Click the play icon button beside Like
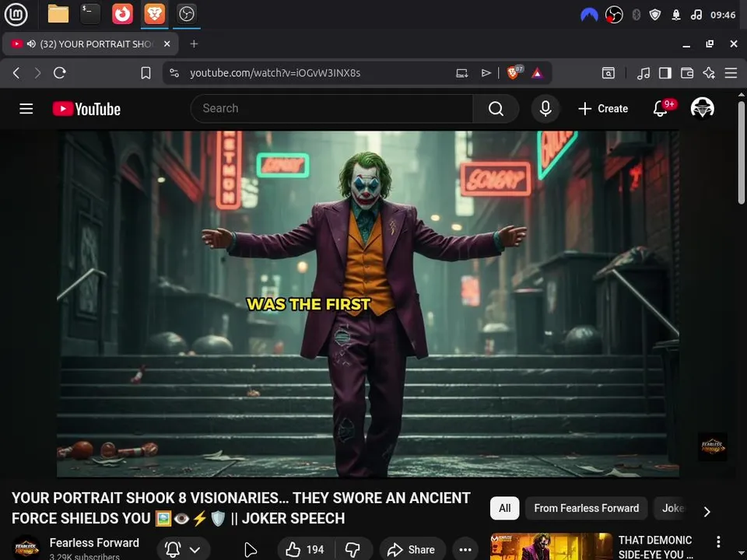This screenshot has height=560, width=747. (x=250, y=550)
